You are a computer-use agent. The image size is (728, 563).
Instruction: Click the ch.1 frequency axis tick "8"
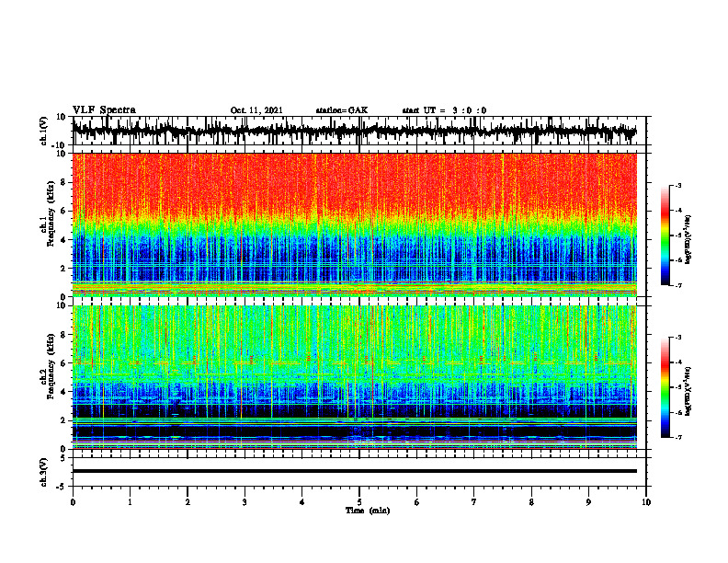pyautogui.click(x=63, y=182)
